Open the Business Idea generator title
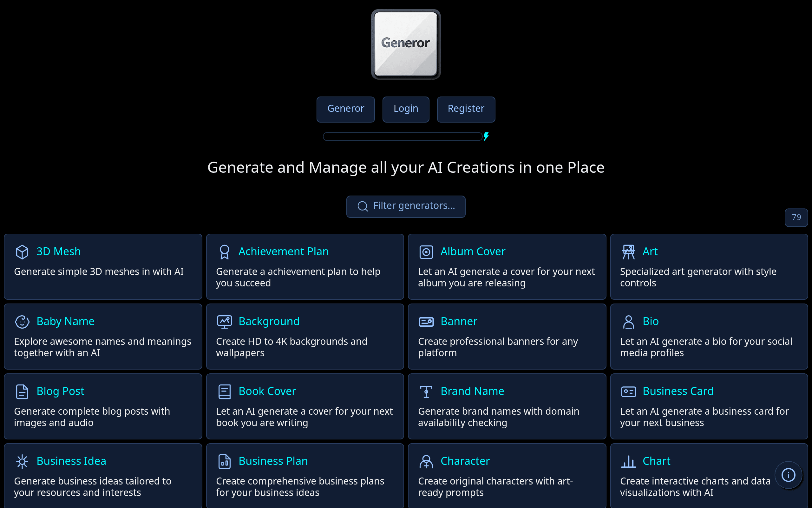The image size is (812, 508). 71,461
